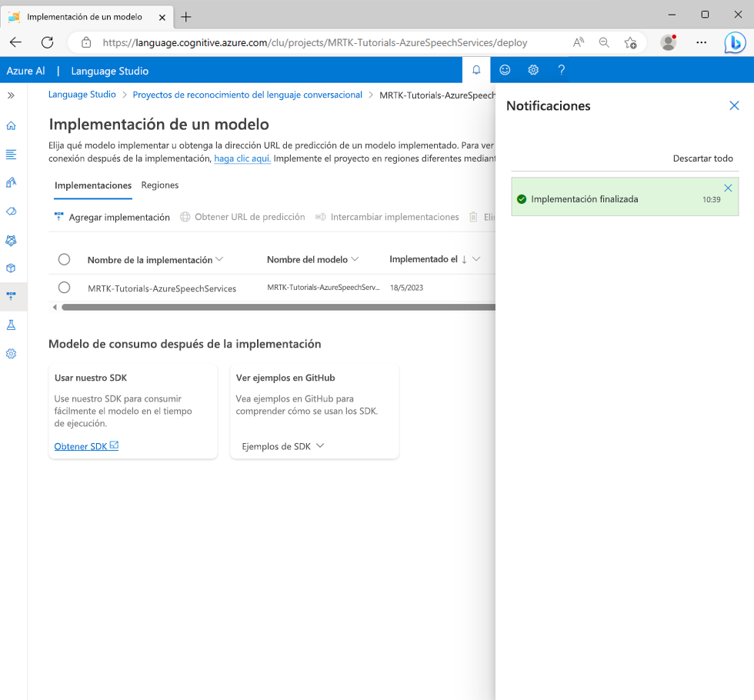This screenshot has height=700, width=754.
Task: Go back with browser back arrow
Action: [x=16, y=42]
